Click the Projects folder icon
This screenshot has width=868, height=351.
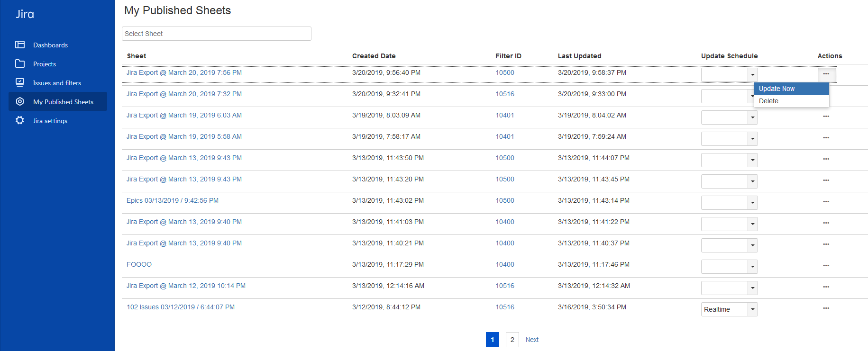(20, 63)
